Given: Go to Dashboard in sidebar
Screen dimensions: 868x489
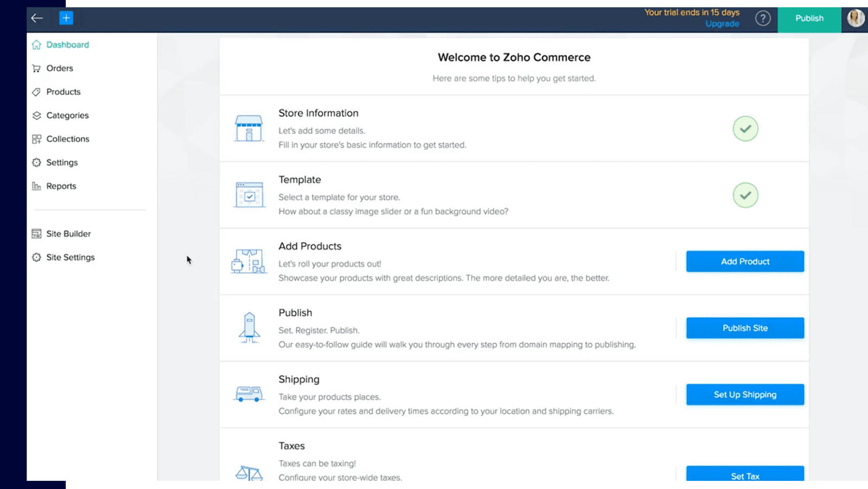Looking at the screenshot, I should (68, 44).
